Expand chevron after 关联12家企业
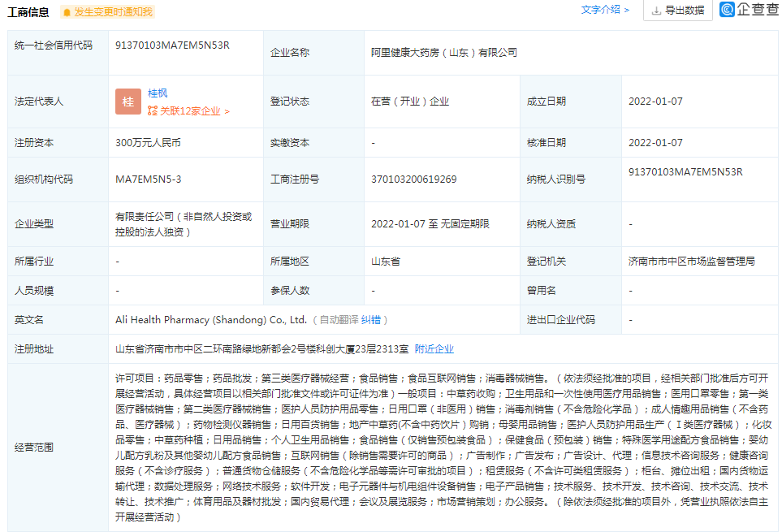782x532 pixels. click(227, 110)
